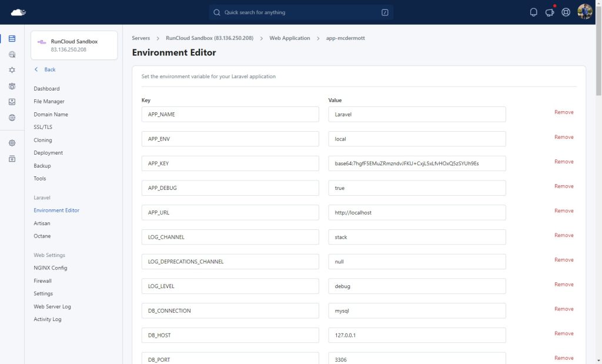The height and width of the screenshot is (364, 602).
Task: Click the Web Application breadcrumb
Action: coord(289,38)
